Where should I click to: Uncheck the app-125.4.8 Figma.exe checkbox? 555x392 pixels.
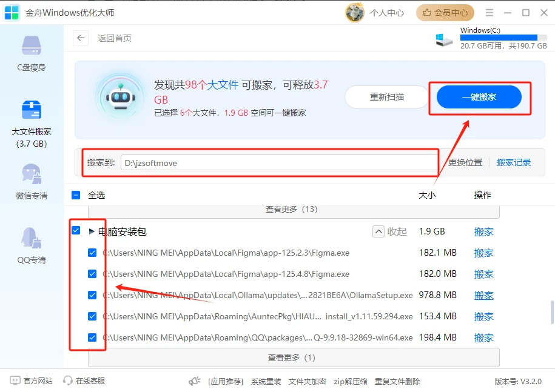point(92,274)
